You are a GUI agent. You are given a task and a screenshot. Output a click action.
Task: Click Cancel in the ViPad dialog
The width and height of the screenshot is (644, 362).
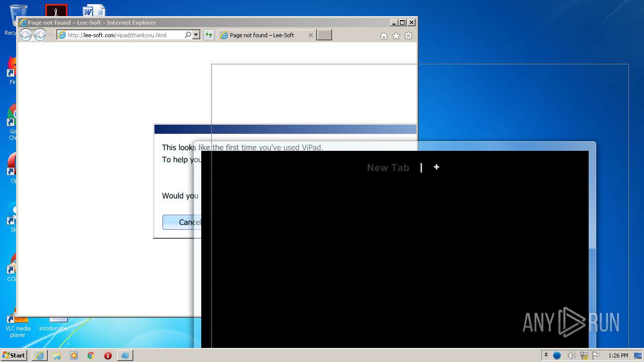point(182,222)
